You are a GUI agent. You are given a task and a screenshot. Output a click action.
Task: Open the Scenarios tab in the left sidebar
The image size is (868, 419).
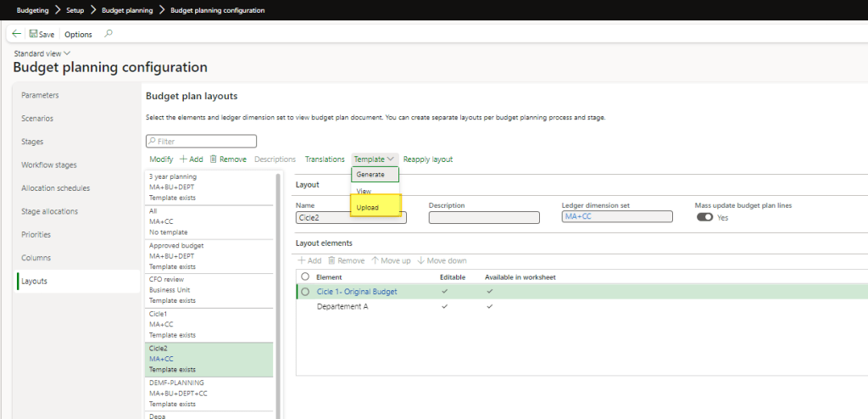click(37, 119)
